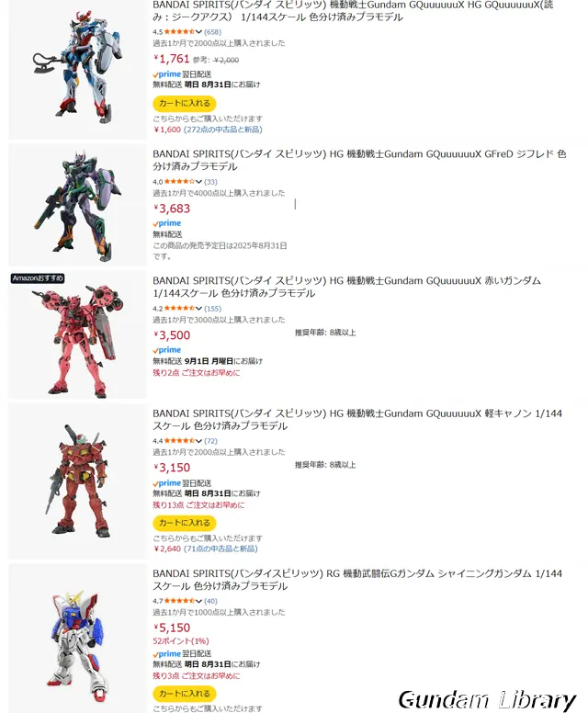This screenshot has width=588, height=713.
Task: Open the (658) reviews count link
Action: click(x=213, y=32)
